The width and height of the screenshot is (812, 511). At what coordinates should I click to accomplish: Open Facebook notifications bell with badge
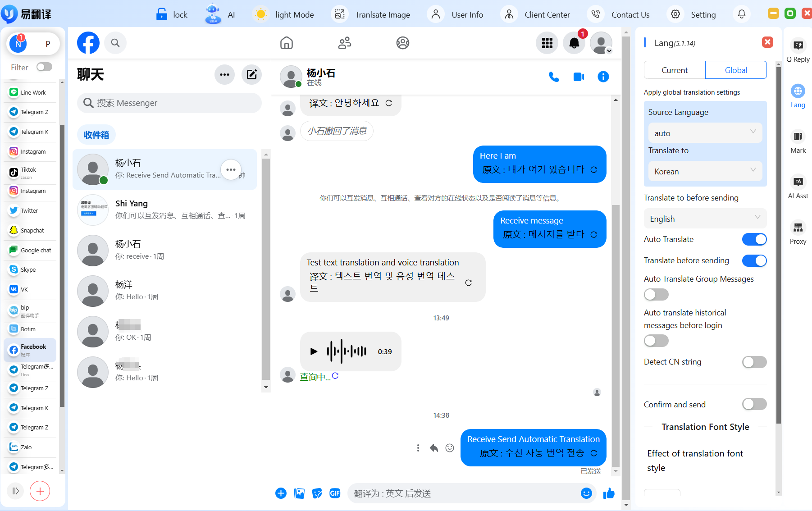[x=574, y=43]
